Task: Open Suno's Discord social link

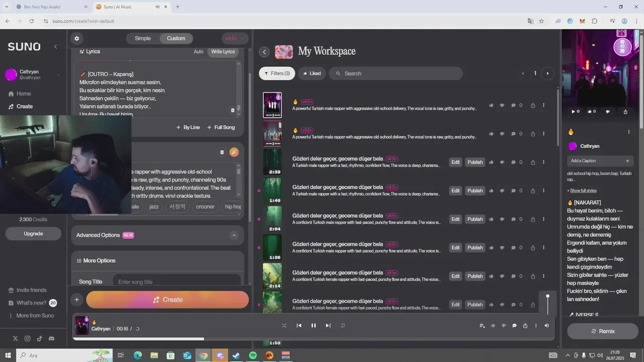Action: point(51,339)
